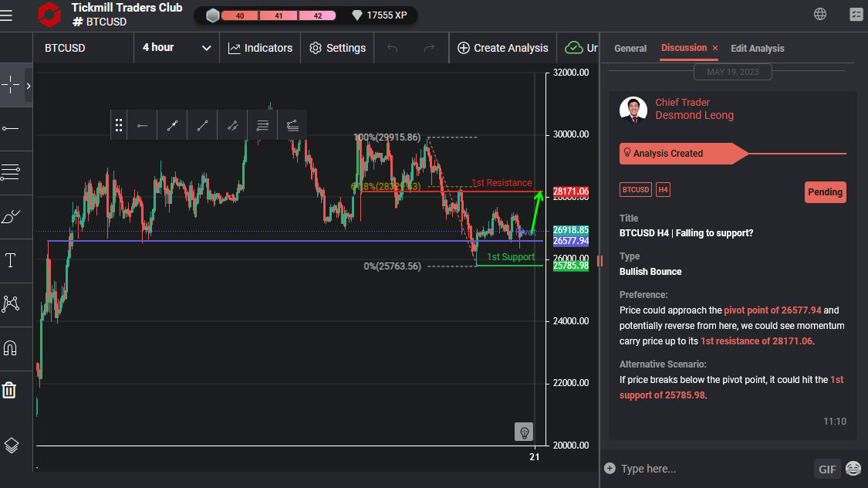The width and height of the screenshot is (868, 488).
Task: Open the hamburger menu
Action: pos(6,15)
